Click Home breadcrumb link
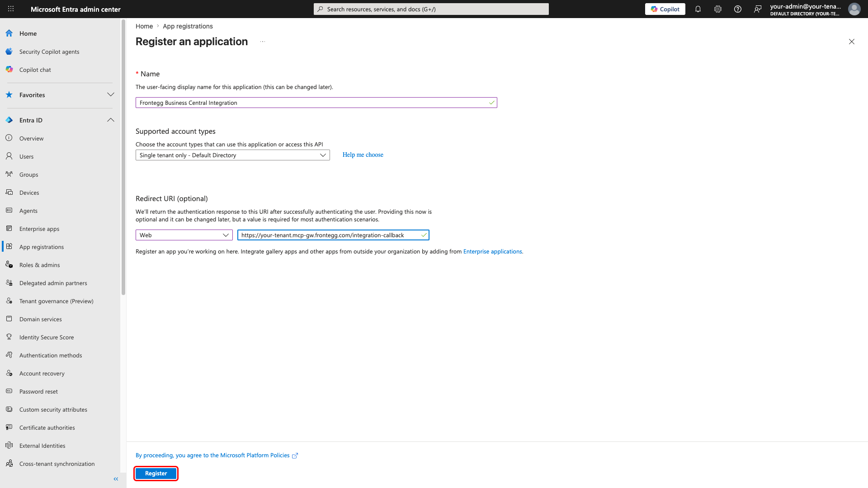The width and height of the screenshot is (868, 488). click(x=144, y=26)
